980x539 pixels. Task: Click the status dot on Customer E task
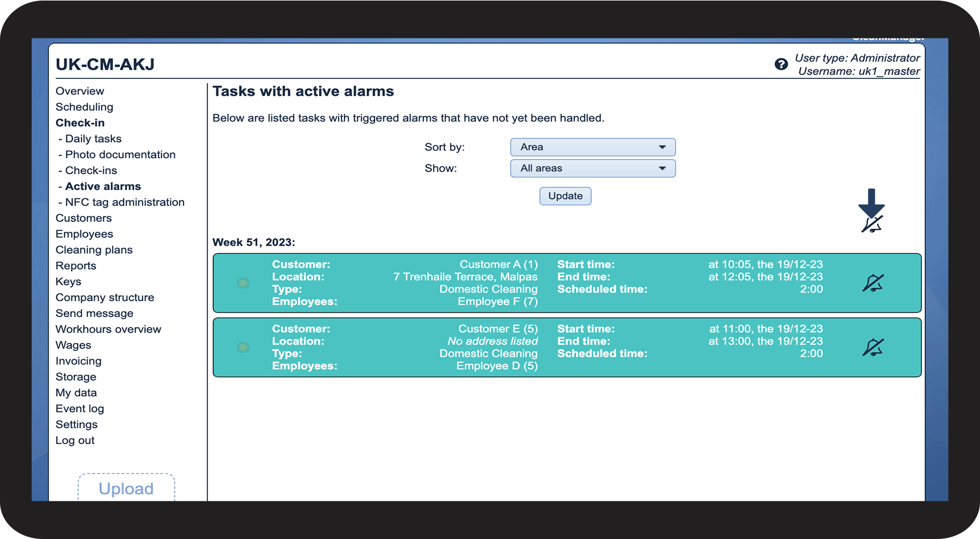click(x=243, y=347)
